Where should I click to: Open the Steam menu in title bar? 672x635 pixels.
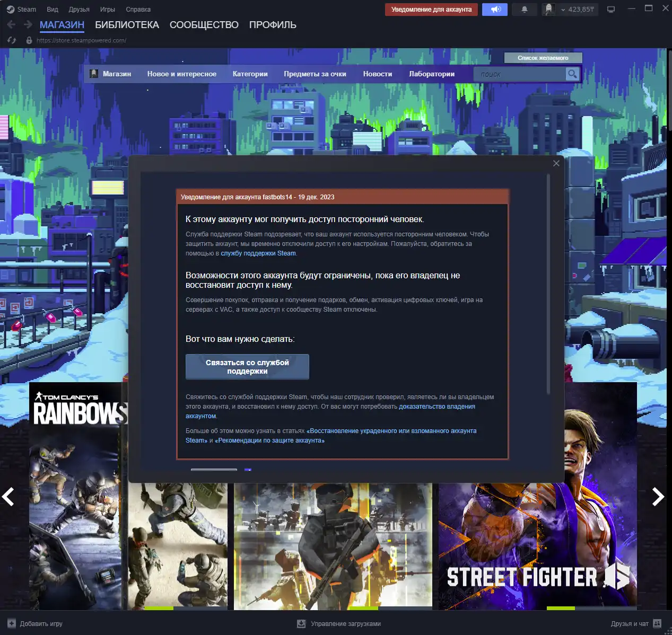tap(21, 9)
